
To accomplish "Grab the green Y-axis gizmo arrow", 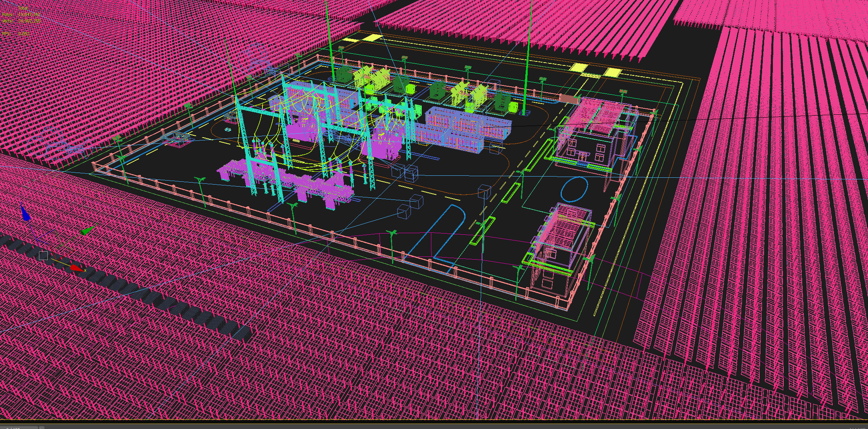I will (88, 230).
